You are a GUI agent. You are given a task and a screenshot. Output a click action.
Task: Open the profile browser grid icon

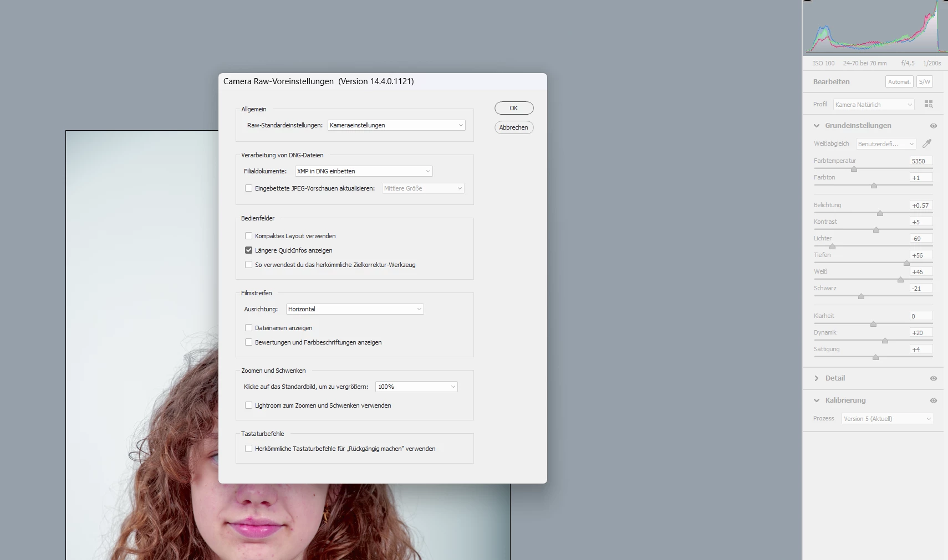pos(929,104)
